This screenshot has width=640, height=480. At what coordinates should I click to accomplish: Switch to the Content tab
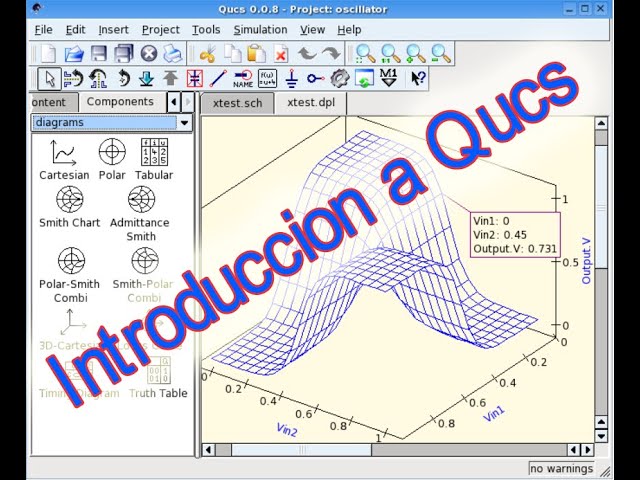click(x=53, y=102)
